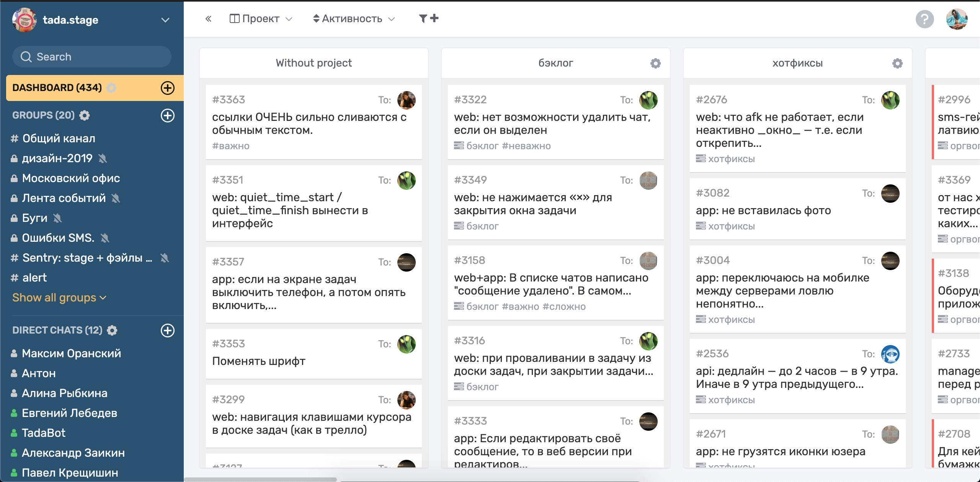Click plus icon on Dashboard row
The image size is (980, 482).
(167, 88)
